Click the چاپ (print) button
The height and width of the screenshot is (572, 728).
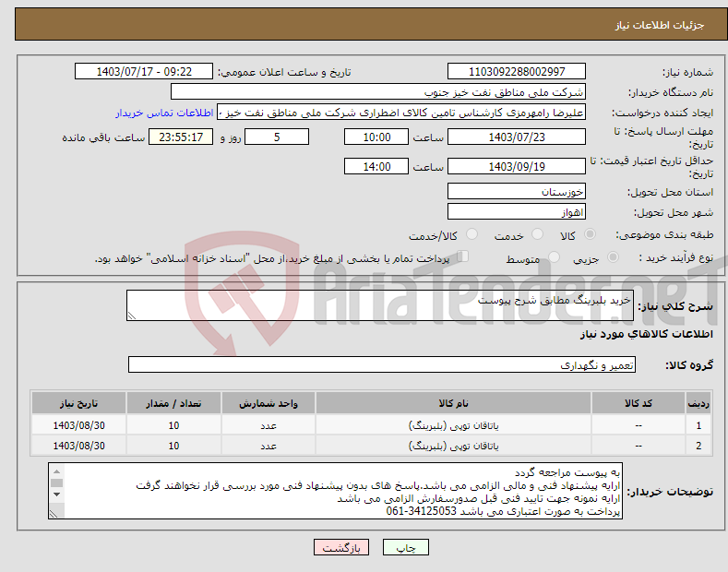[405, 547]
